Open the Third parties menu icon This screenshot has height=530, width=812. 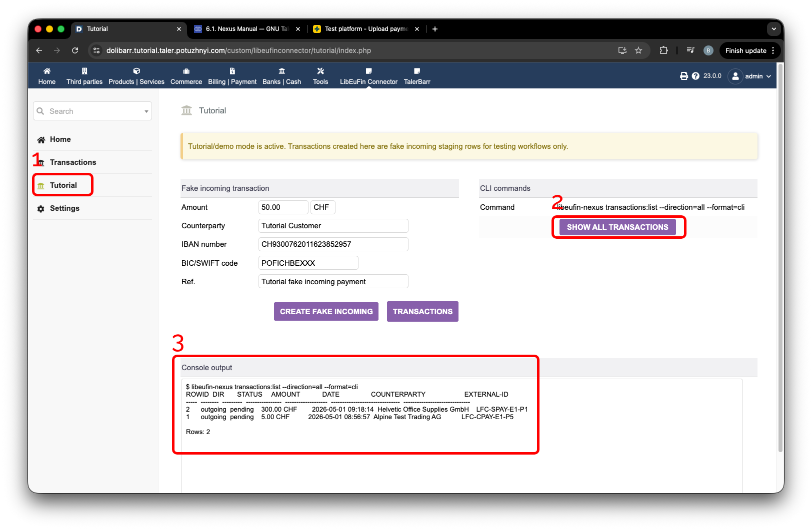pyautogui.click(x=84, y=71)
